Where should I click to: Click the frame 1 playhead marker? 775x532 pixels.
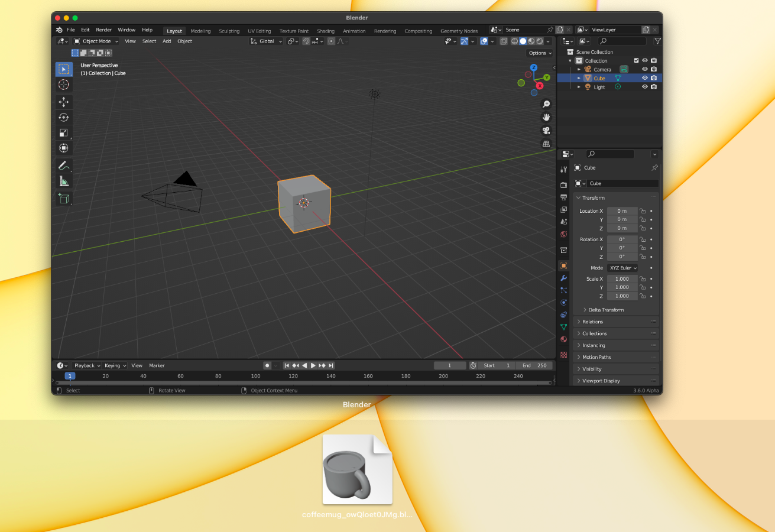point(70,376)
